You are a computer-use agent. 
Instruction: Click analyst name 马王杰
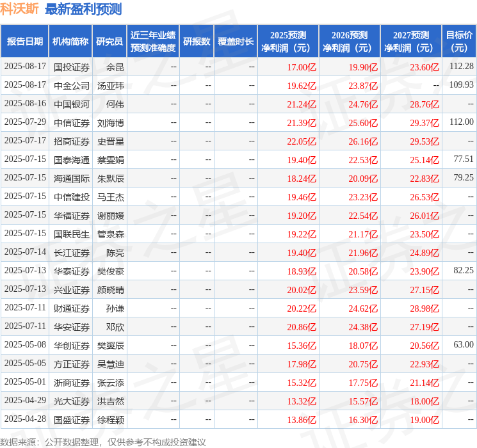click(110, 196)
